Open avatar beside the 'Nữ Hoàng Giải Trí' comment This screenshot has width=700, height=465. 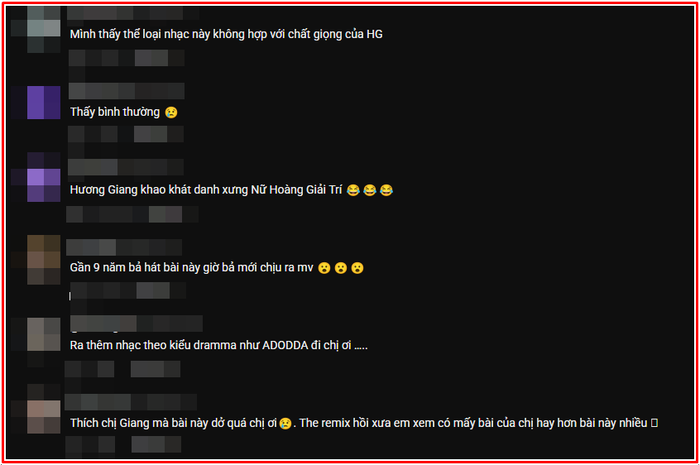44,185
